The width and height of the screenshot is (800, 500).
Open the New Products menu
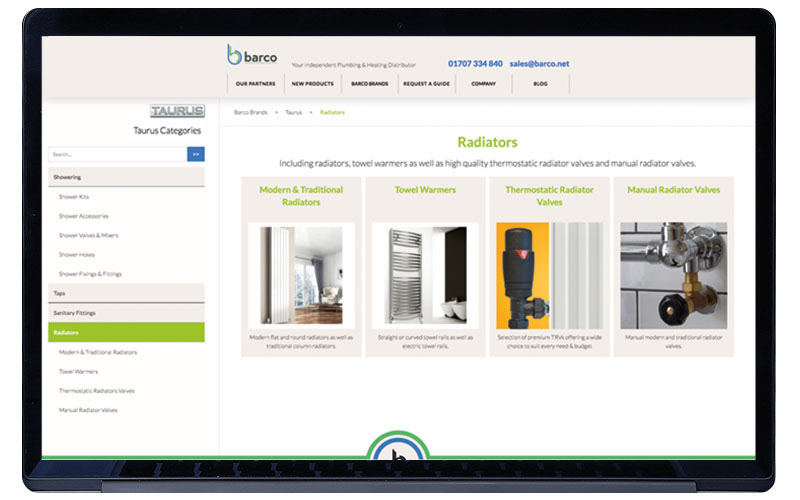tap(313, 84)
